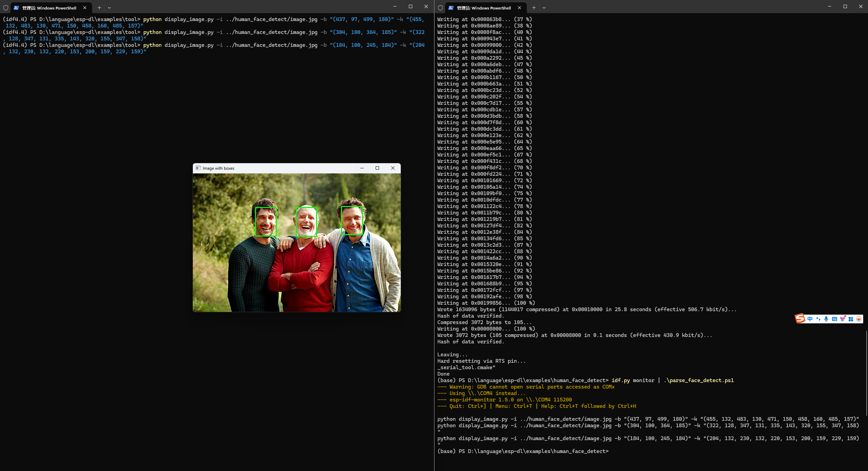Maximize the Image with boxes window
Image resolution: width=868 pixels, height=471 pixels.
[377, 168]
